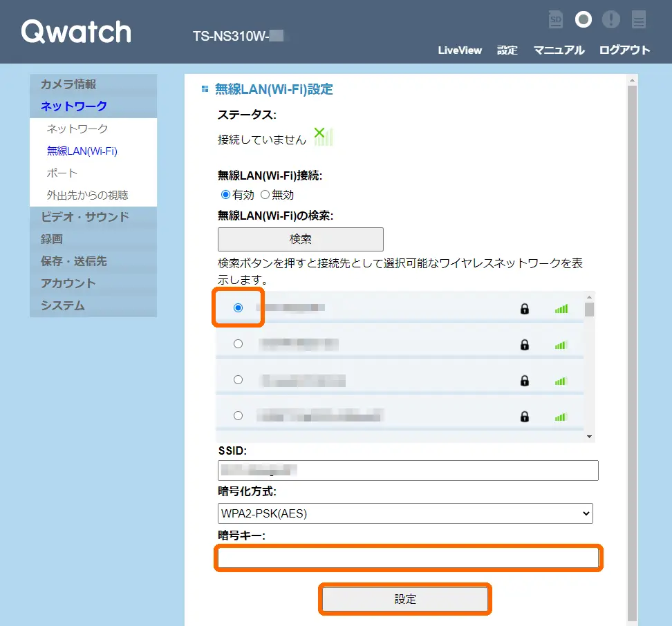Select the second network radio button

coord(239,343)
